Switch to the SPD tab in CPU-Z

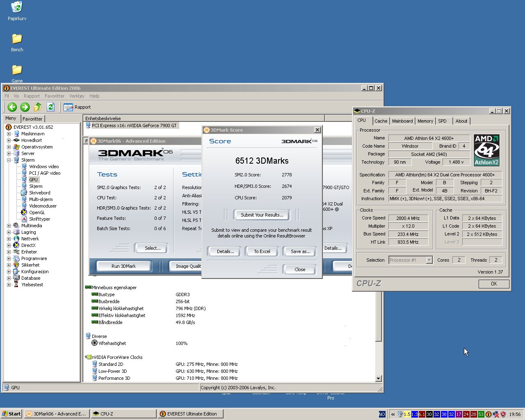(442, 121)
